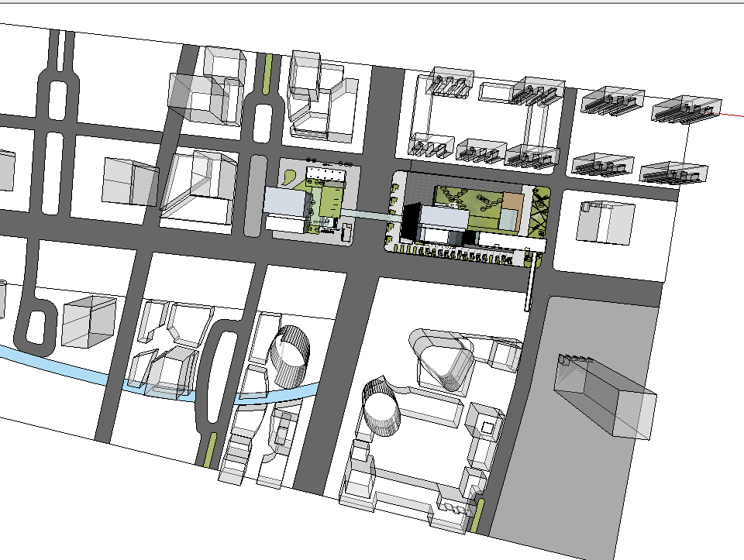Select the pale blue skybridge crossing the road
This screenshot has height=560, width=744.
point(371,215)
